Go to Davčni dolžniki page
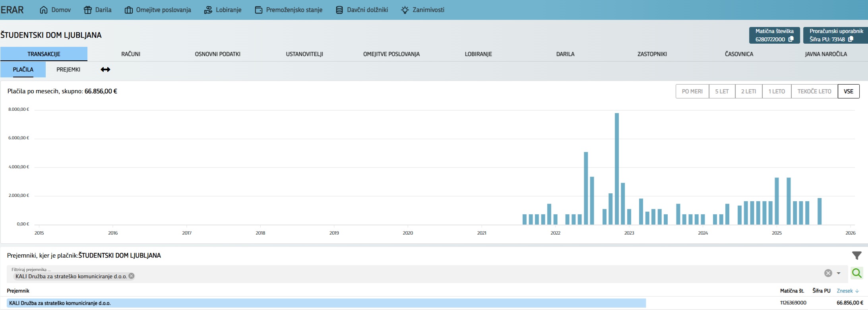This screenshot has height=310, width=868. pos(362,10)
